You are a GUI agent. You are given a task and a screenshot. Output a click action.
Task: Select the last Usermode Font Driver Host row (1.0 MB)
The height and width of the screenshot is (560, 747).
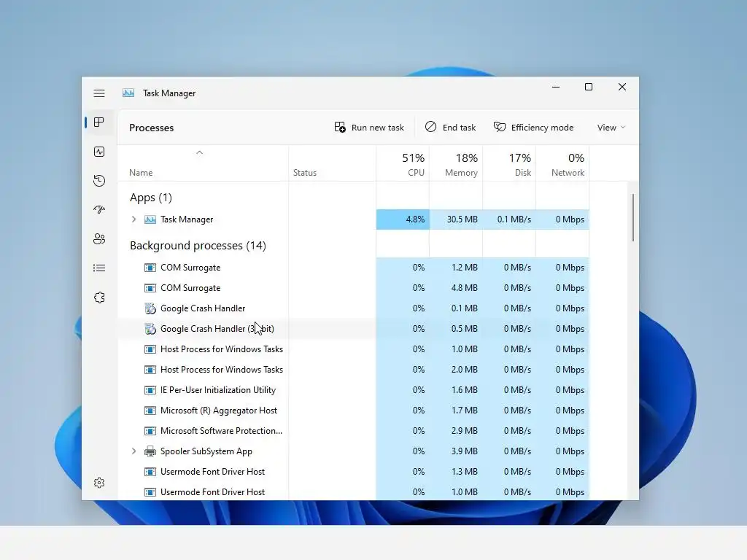point(354,492)
